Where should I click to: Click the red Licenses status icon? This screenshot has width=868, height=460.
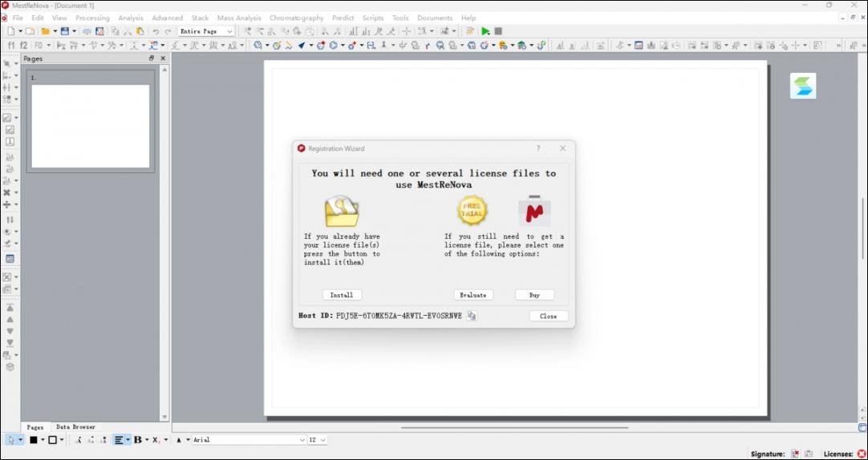click(861, 454)
